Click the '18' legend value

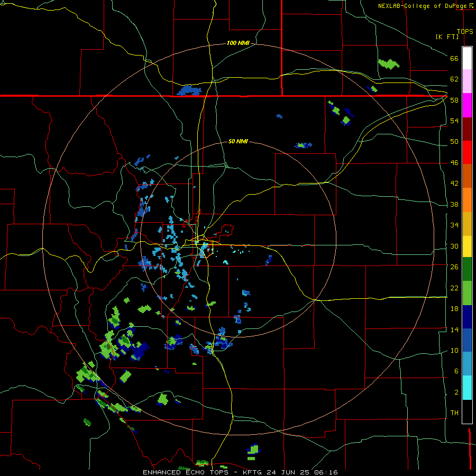pos(454,309)
